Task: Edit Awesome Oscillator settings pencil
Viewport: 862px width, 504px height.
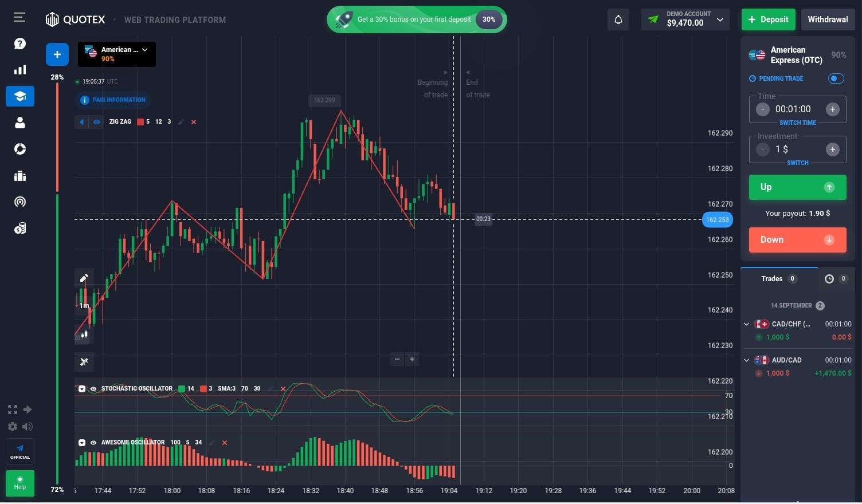Action: pyautogui.click(x=212, y=443)
